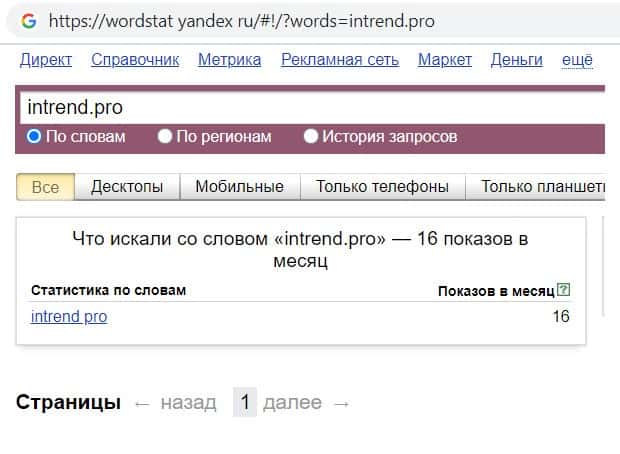Switch to the Только телефоны tab

[382, 187]
